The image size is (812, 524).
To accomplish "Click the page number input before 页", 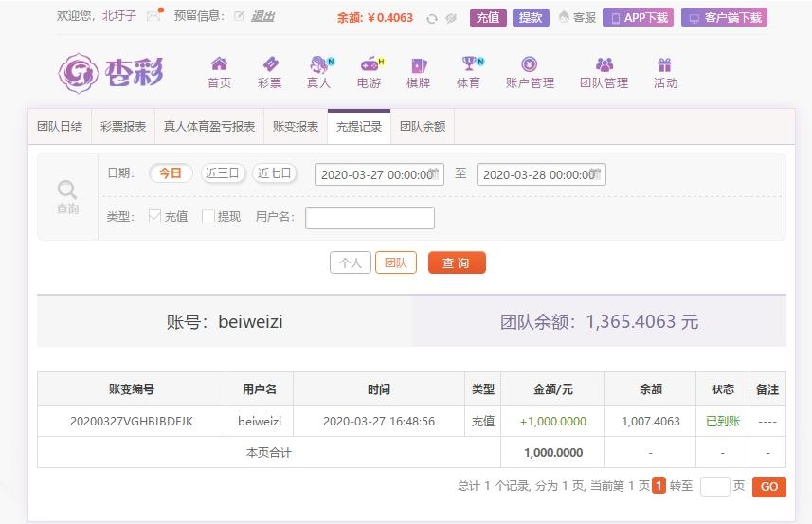I will point(714,487).
